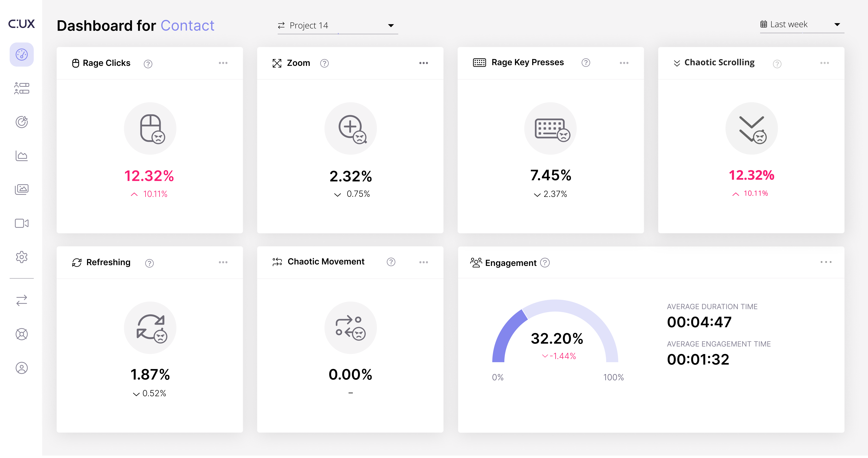This screenshot has width=868, height=458.
Task: Click help icon beside Chaotic Movement
Action: click(391, 262)
